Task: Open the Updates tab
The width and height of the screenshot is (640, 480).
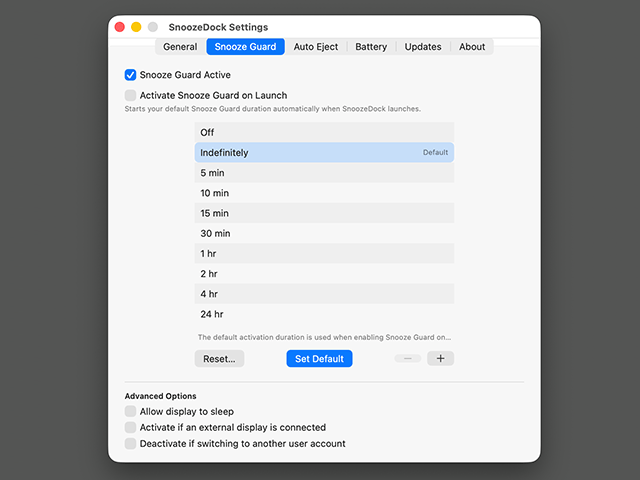Action: (423, 47)
